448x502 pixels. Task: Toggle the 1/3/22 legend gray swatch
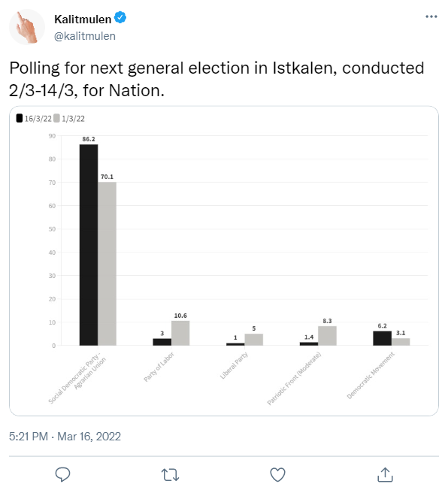(56, 118)
